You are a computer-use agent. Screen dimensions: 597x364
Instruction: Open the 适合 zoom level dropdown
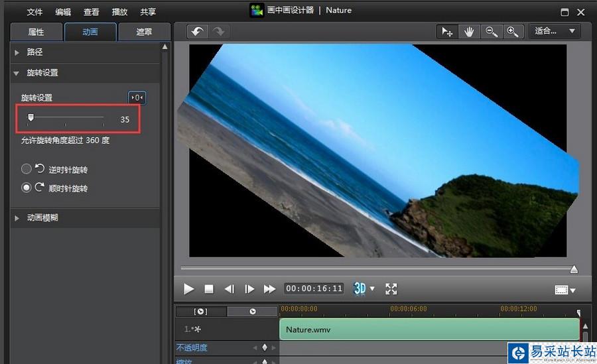coord(555,31)
